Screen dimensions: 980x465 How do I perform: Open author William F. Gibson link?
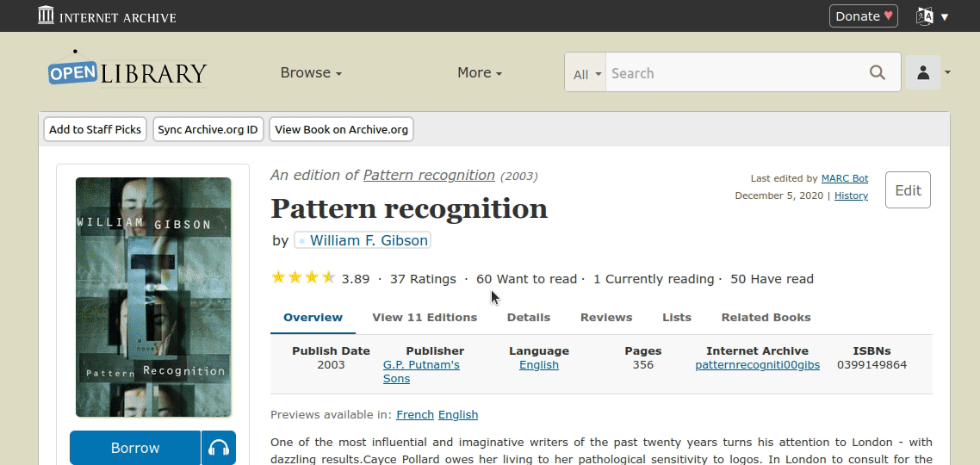(x=369, y=240)
